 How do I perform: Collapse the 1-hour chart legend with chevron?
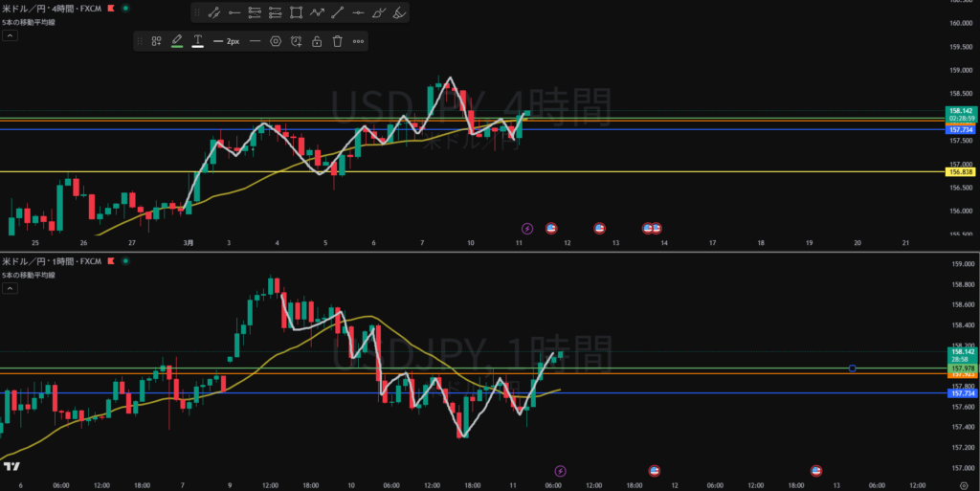(x=10, y=286)
